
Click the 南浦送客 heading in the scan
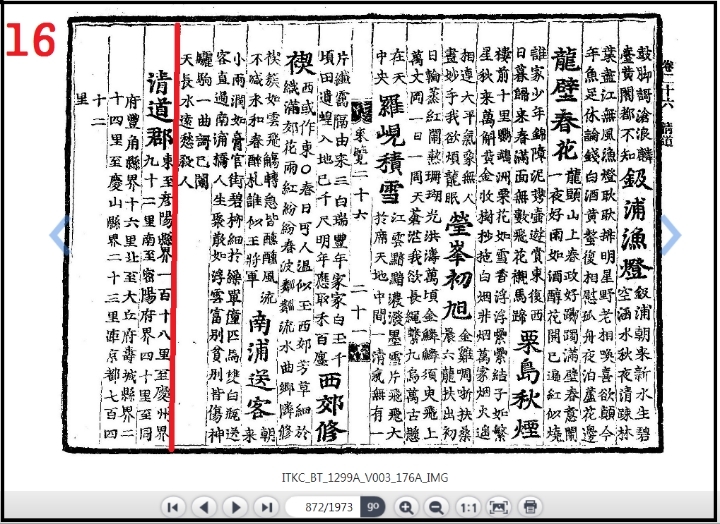[261, 364]
